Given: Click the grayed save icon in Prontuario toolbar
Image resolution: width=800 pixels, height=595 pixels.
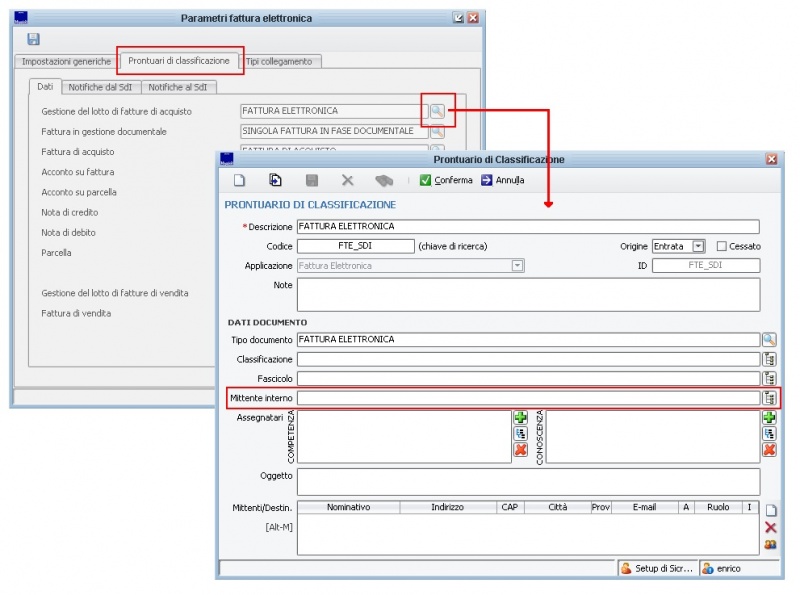Looking at the screenshot, I should [x=312, y=180].
